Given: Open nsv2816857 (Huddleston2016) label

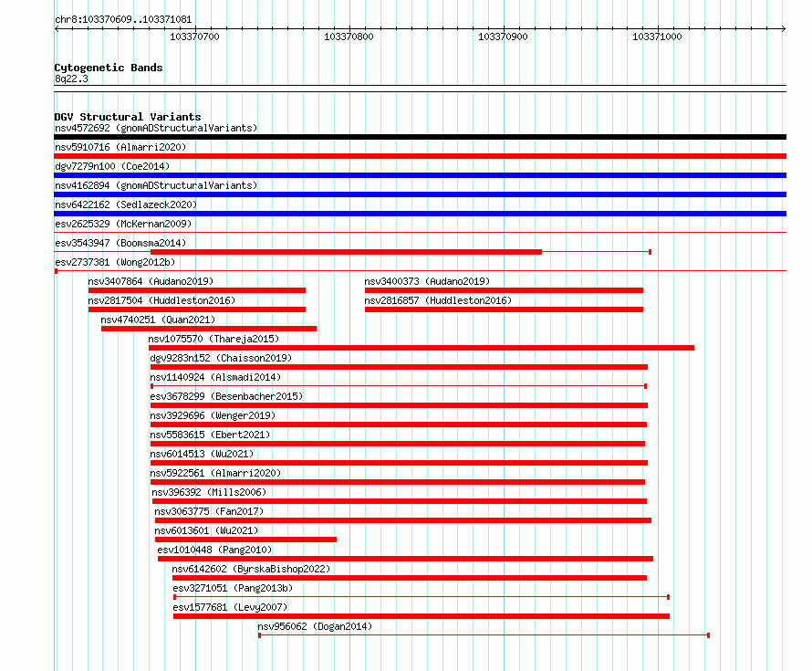Looking at the screenshot, I should pyautogui.click(x=438, y=300).
